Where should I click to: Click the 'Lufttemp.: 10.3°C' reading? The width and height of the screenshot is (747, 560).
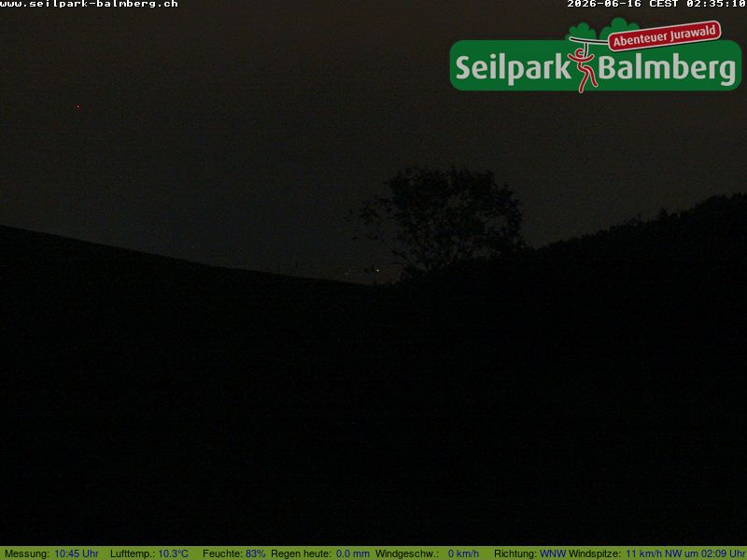pos(149,553)
